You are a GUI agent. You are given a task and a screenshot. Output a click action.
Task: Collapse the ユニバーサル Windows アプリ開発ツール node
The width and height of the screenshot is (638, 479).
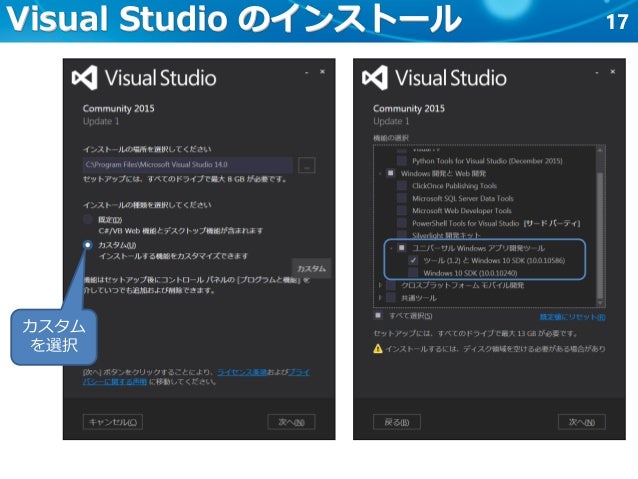[x=391, y=248]
